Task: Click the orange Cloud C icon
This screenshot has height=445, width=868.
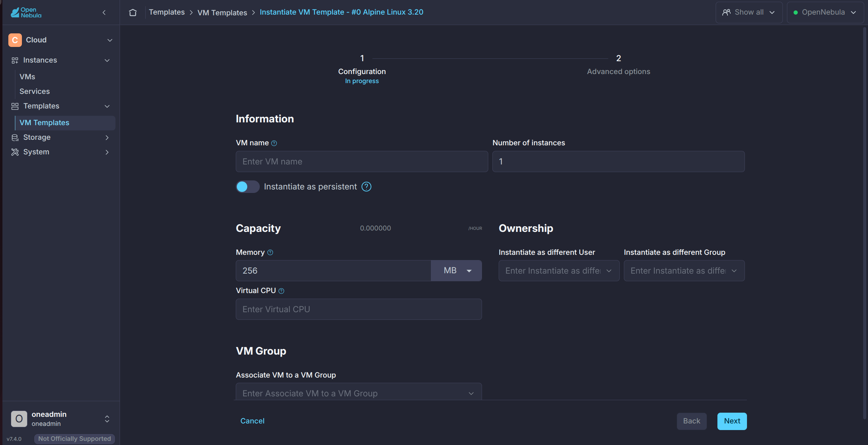Action: click(15, 40)
